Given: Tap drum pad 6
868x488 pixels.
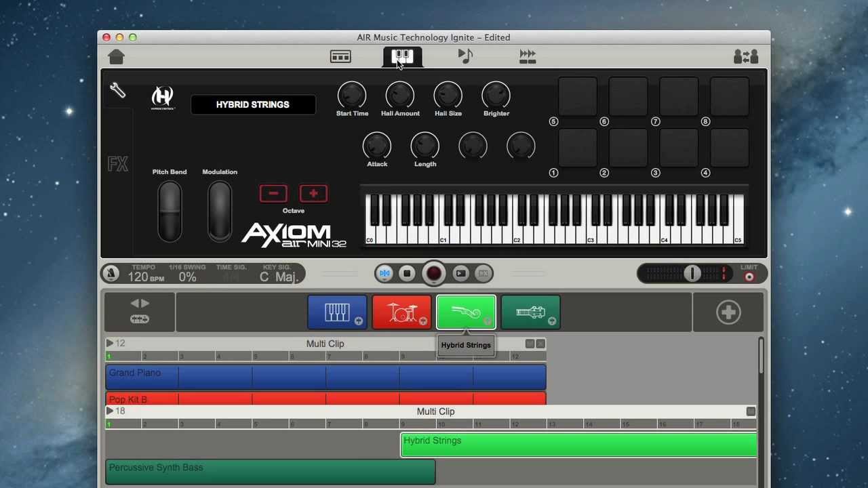Looking at the screenshot, I should pos(629,96).
